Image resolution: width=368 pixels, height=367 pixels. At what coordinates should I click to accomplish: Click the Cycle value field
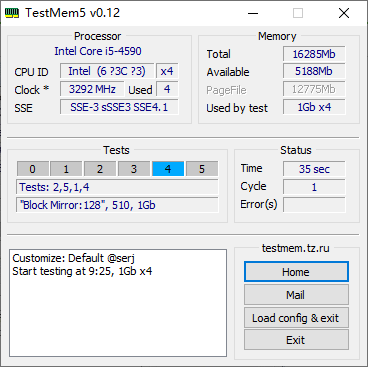(314, 187)
